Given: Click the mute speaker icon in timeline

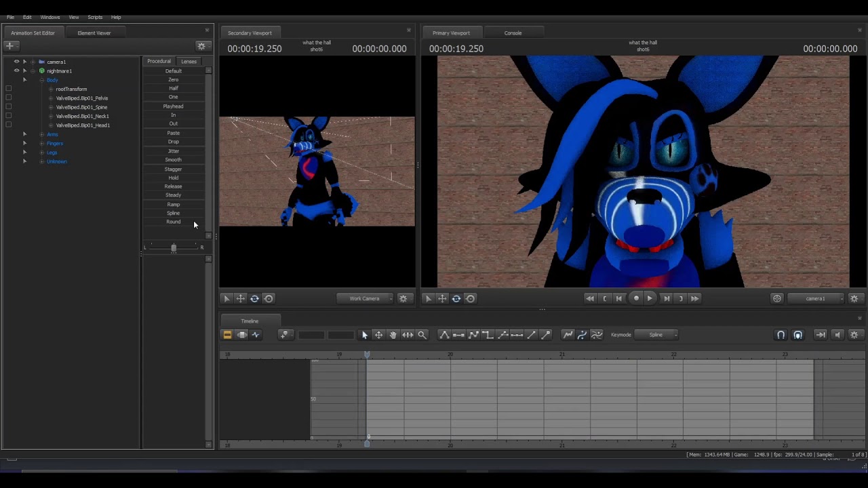Looking at the screenshot, I should [x=837, y=335].
